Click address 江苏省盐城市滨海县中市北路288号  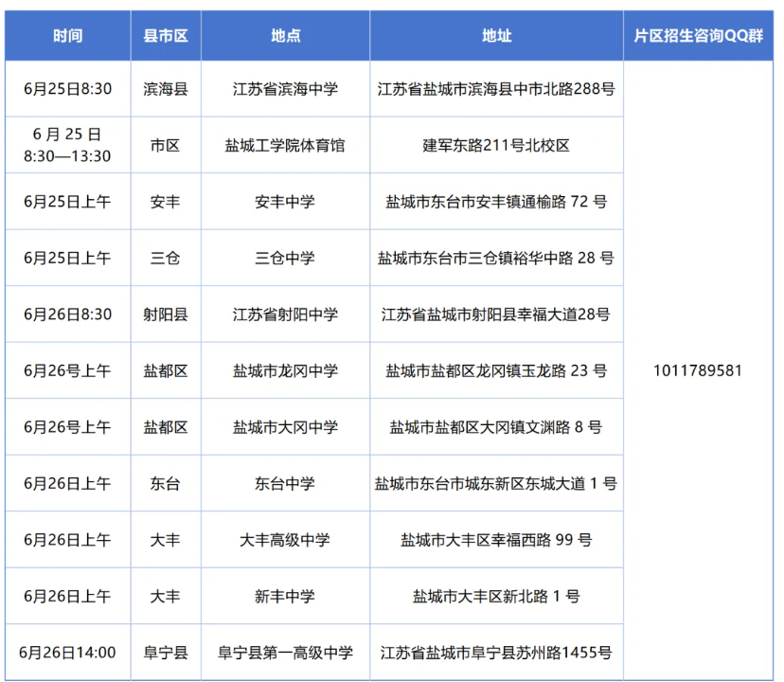pyautogui.click(x=496, y=89)
